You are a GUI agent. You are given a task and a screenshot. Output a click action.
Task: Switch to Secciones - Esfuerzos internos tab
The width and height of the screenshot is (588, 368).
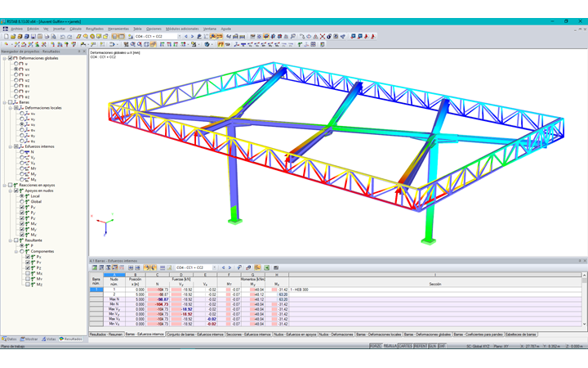coord(248,334)
